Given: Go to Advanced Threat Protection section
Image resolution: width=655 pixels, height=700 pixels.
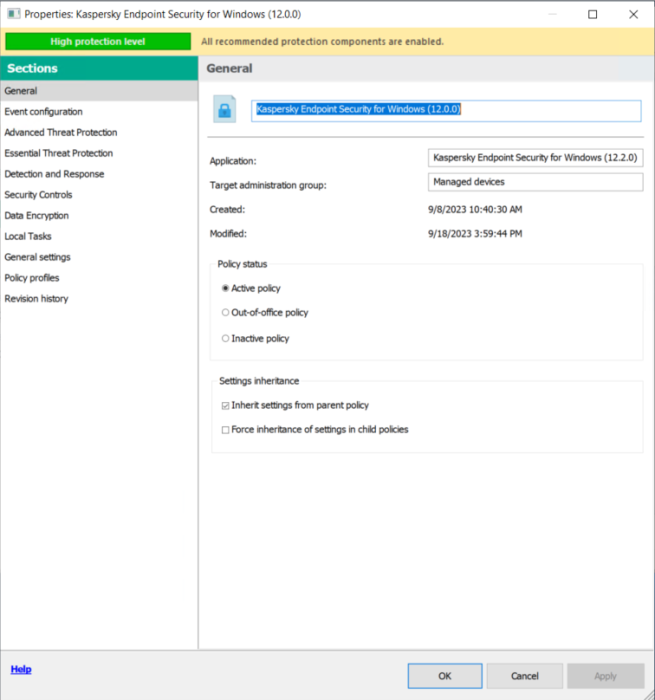Looking at the screenshot, I should [99, 132].
